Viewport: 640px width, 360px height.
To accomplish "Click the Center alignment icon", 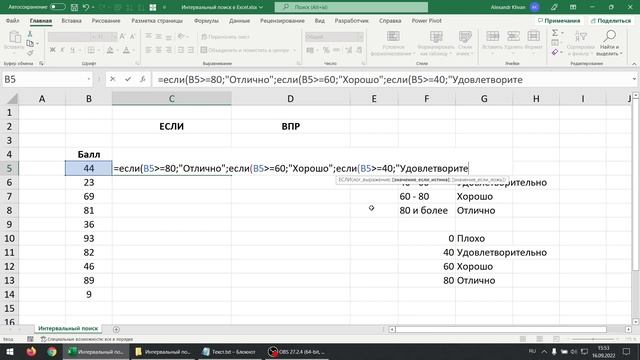I will pos(158,50).
